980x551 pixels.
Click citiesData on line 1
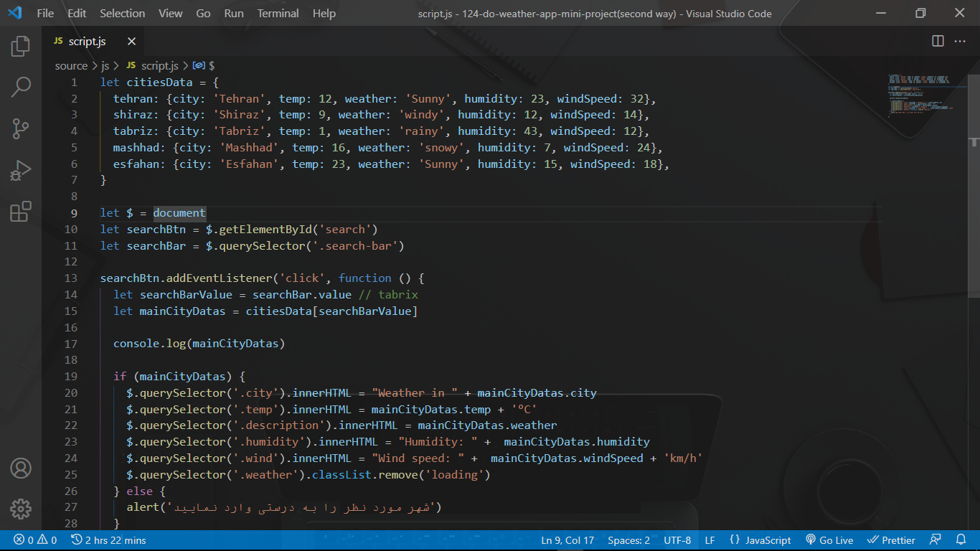tap(159, 83)
